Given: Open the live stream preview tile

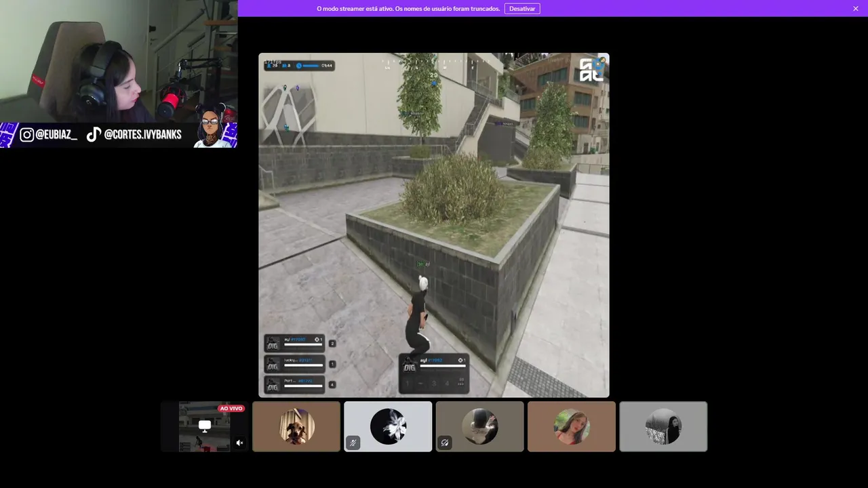Looking at the screenshot, I should tap(204, 426).
